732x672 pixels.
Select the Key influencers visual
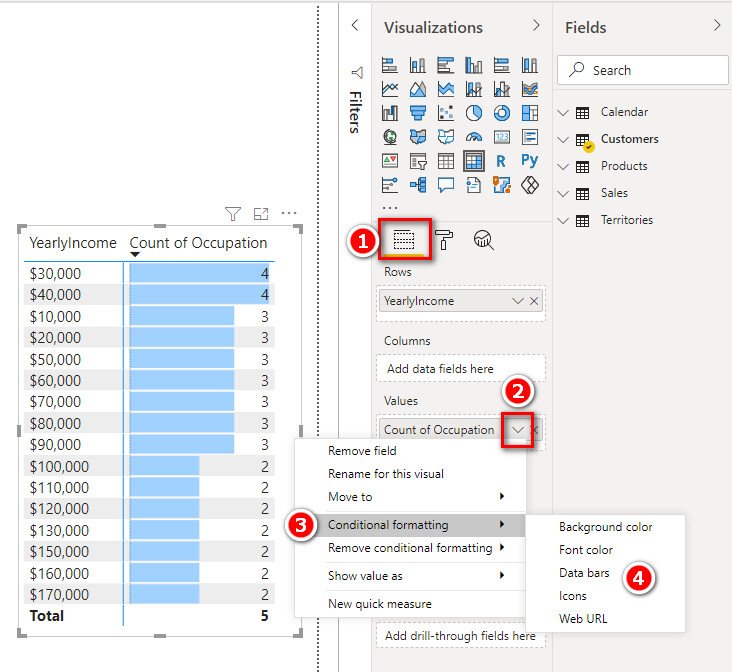click(x=390, y=185)
